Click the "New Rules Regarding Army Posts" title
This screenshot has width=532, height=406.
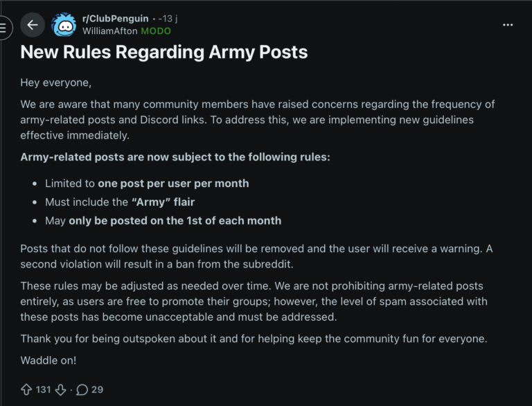click(x=164, y=52)
